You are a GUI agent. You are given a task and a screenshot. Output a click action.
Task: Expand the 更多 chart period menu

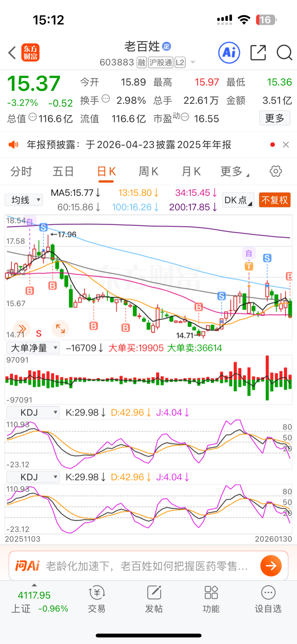[x=235, y=171]
